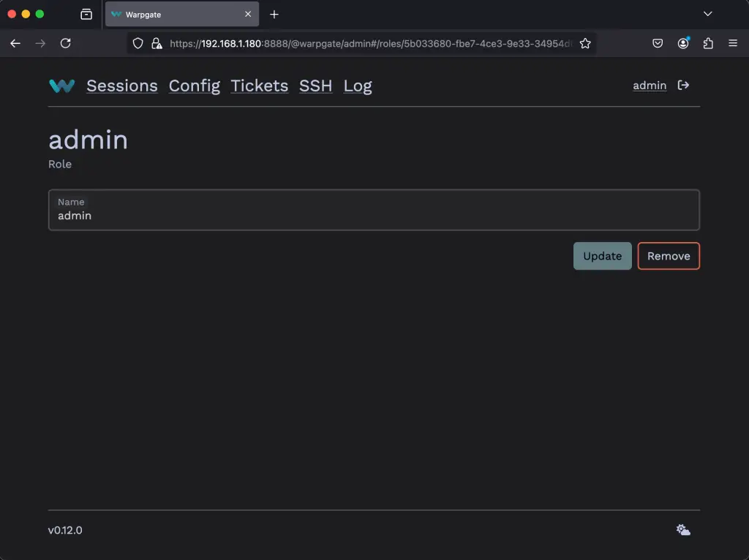The width and height of the screenshot is (749, 560).
Task: Reload the page with the refresh icon
Action: 65,43
